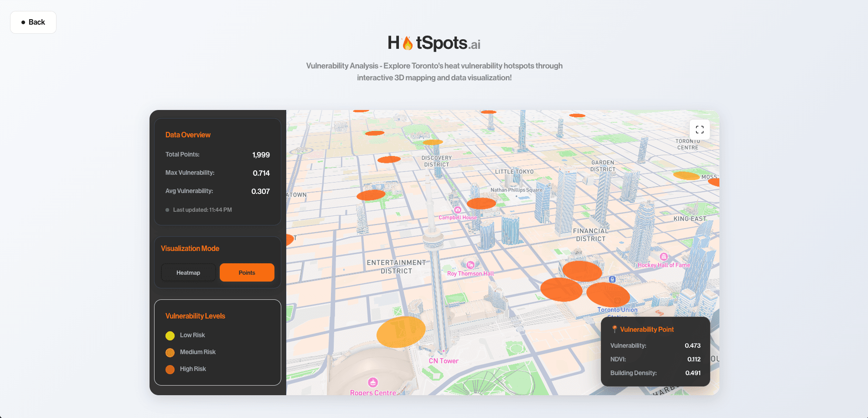This screenshot has width=868, height=418.
Task: Toggle the Medium Risk vulnerability level
Action: click(x=170, y=352)
